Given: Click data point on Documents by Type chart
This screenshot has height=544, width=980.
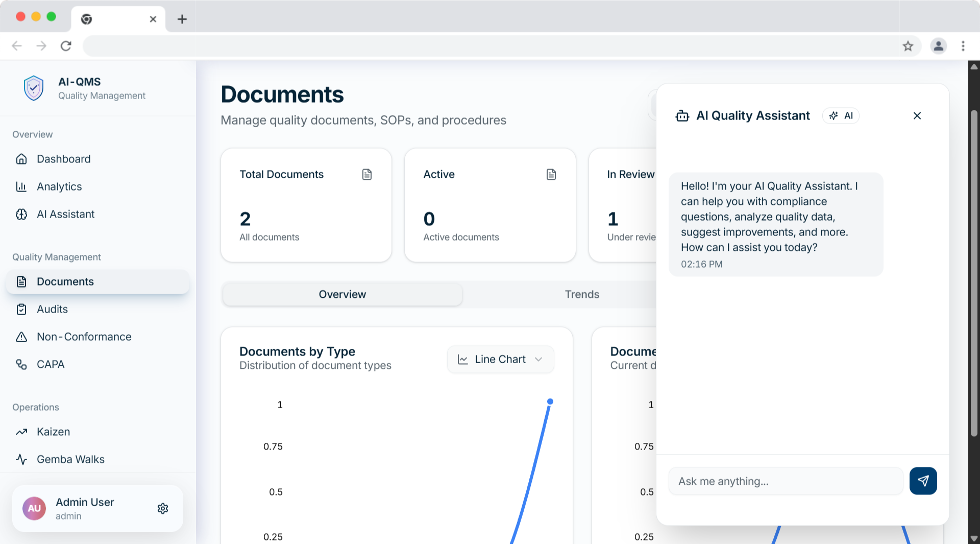Looking at the screenshot, I should point(550,401).
